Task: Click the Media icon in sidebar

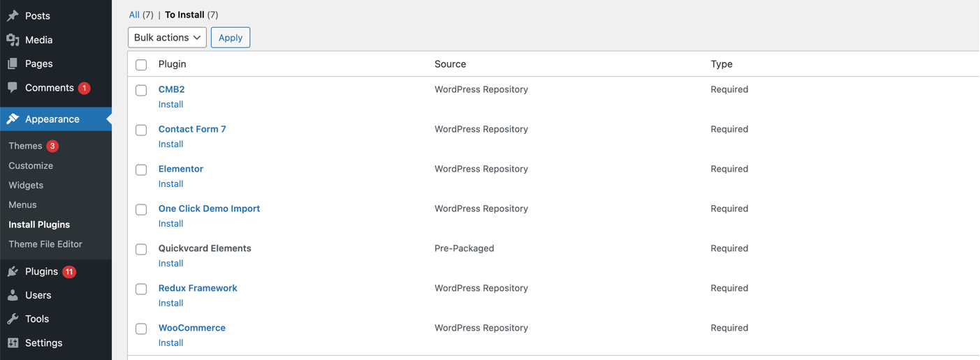Action: pos(13,40)
